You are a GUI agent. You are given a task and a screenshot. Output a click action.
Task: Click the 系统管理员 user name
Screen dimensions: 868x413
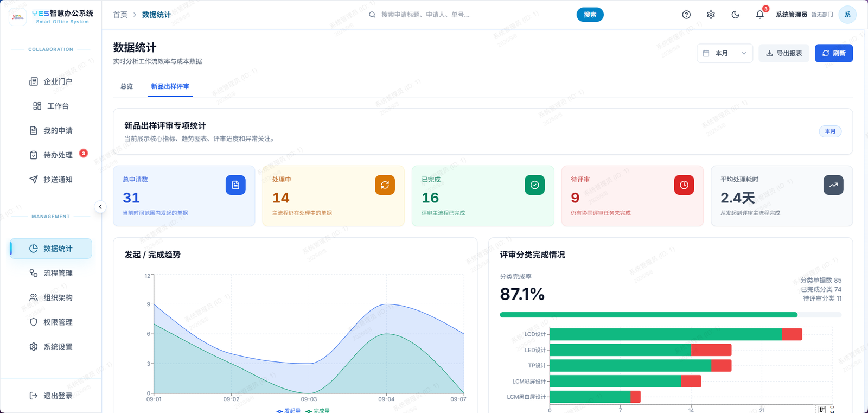(x=792, y=15)
